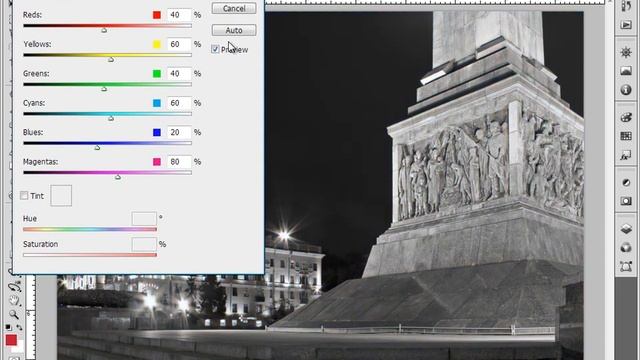Click the Cyans slider handle

(111, 118)
